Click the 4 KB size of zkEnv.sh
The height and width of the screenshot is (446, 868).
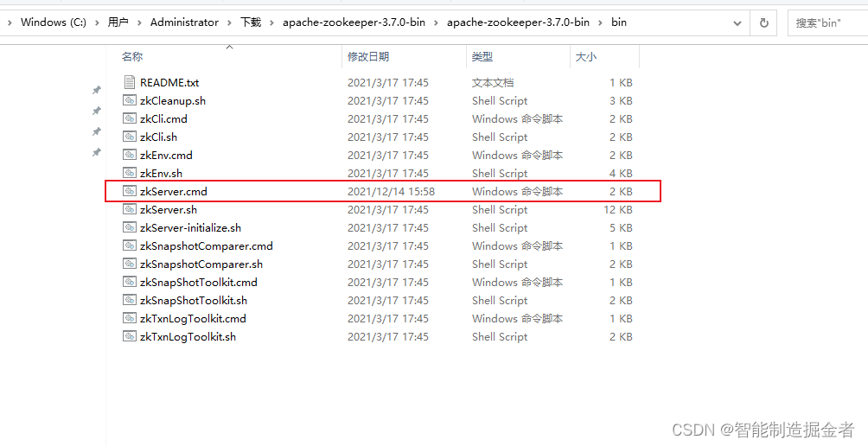[x=621, y=173]
